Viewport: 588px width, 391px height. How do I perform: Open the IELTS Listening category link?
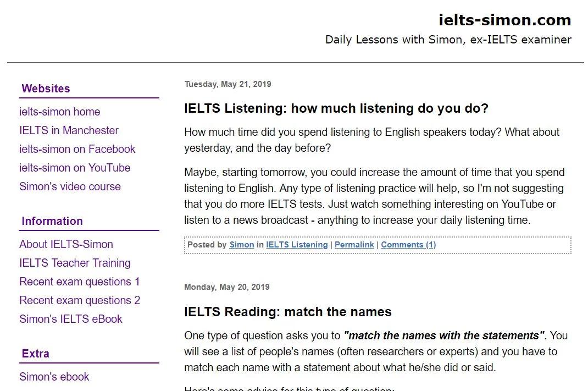click(x=297, y=245)
